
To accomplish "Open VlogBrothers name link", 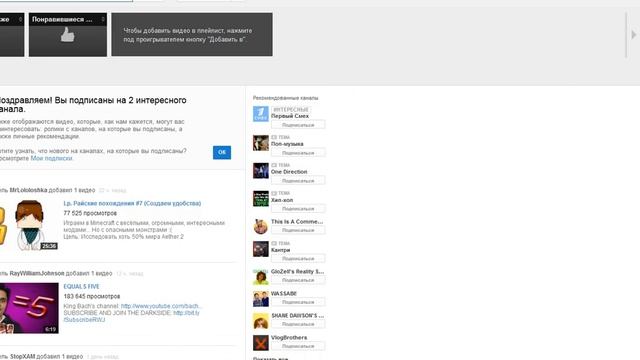I will pos(289,338).
